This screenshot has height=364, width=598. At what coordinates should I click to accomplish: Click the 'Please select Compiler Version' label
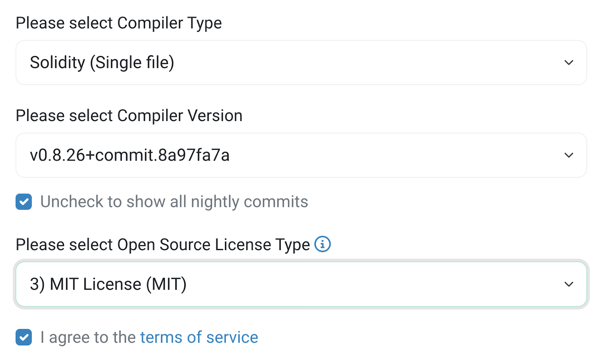point(129,116)
